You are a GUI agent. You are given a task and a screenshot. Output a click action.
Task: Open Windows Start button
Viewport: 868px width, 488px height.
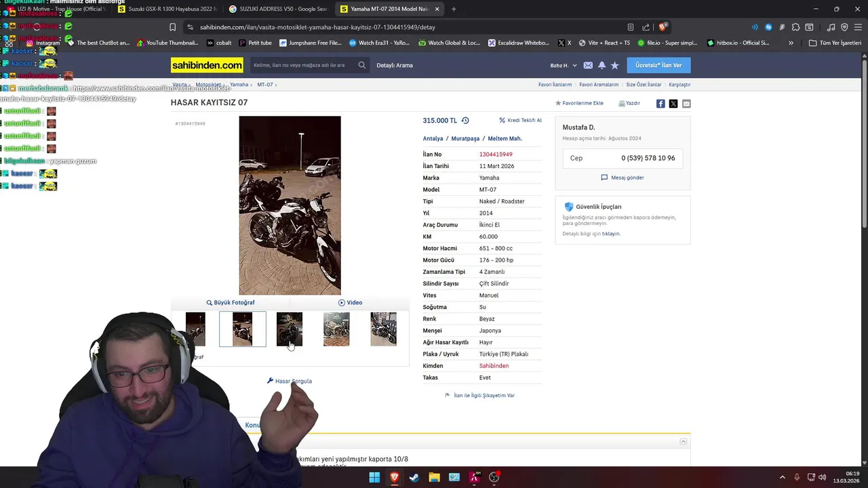pyautogui.click(x=374, y=477)
